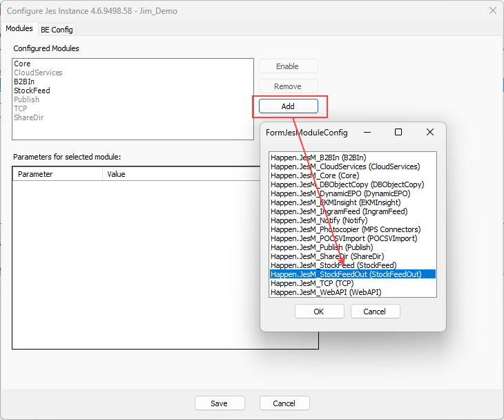
Task: Choose Happen.JesM_Publish (Publish) module
Action: click(x=353, y=247)
